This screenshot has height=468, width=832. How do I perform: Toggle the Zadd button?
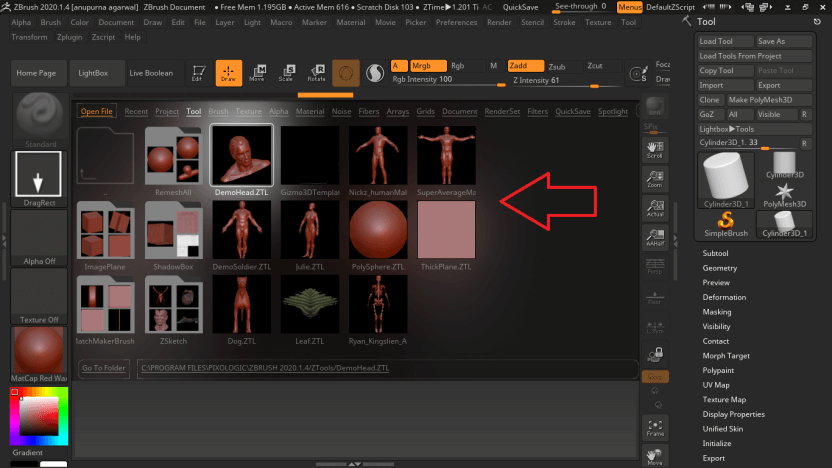(x=525, y=66)
